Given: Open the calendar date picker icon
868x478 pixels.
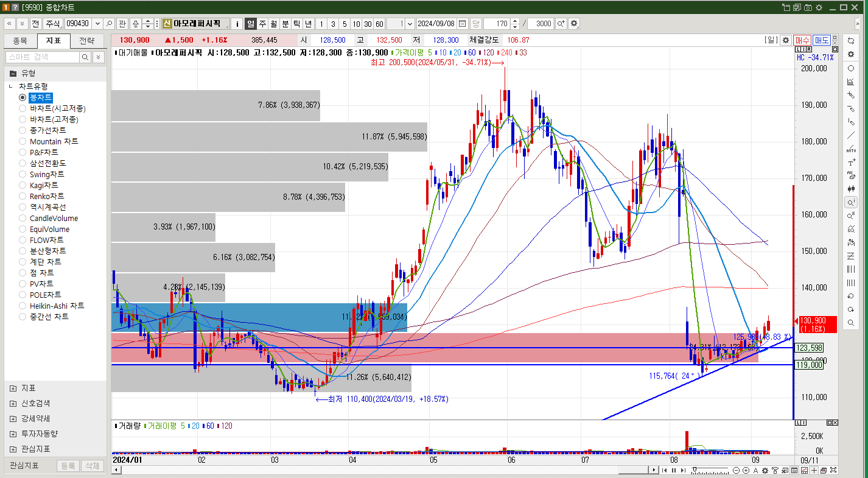Looking at the screenshot, I should coord(463,24).
